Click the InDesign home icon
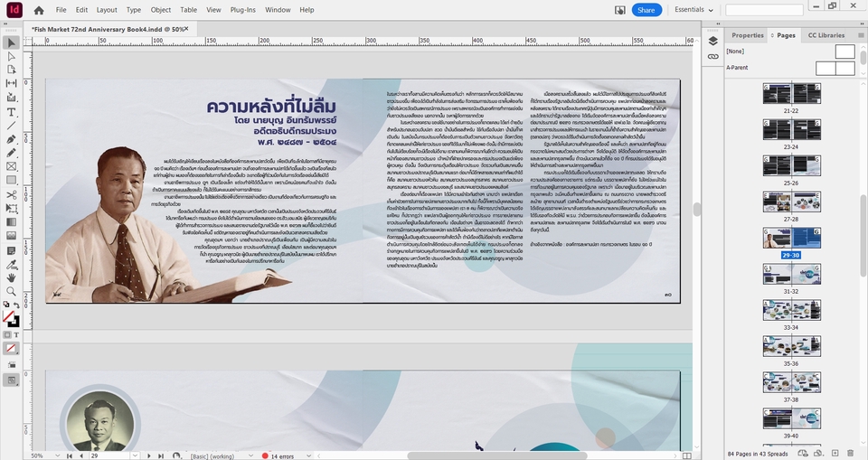Screen dimensions: 868x460 click(39, 10)
